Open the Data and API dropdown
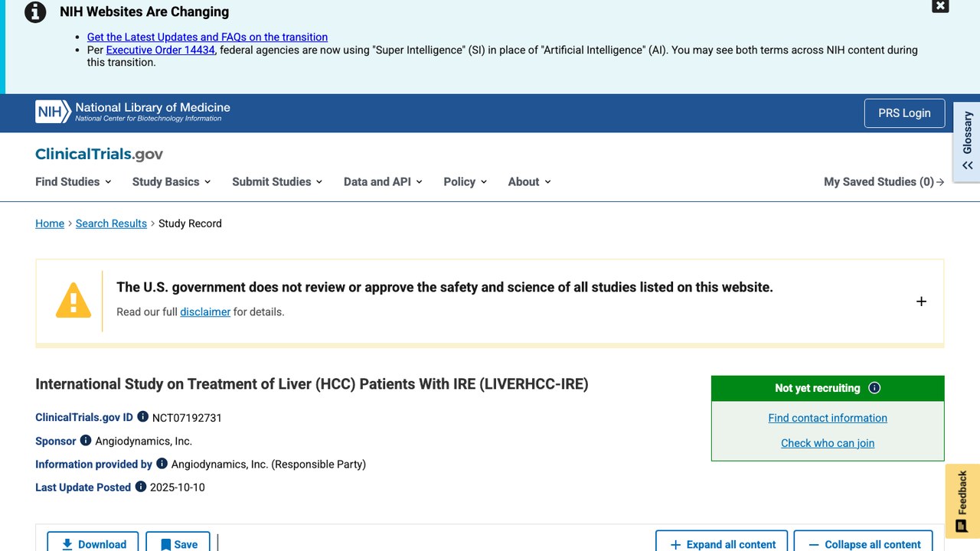This screenshot has height=551, width=980. pos(383,181)
